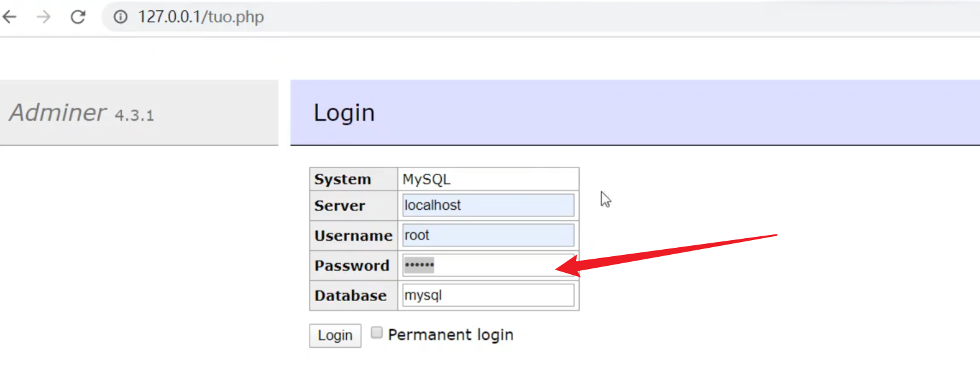Viewport: 980px width, 373px height.
Task: Open the Adminer title link
Action: pyautogui.click(x=58, y=113)
